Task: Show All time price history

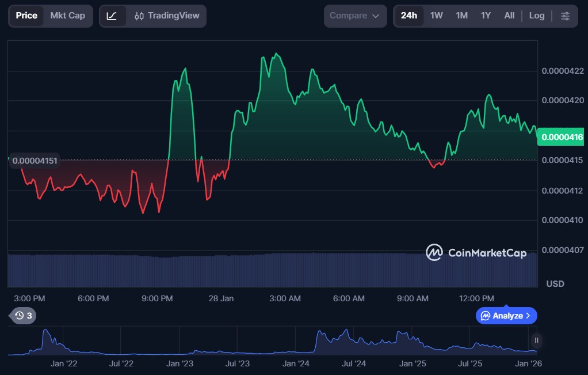Action: pos(509,16)
